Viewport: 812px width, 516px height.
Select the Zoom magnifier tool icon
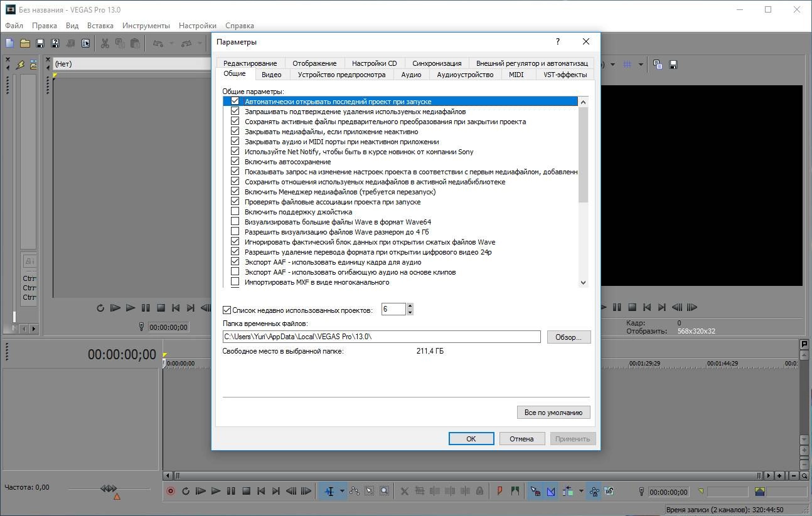point(385,492)
